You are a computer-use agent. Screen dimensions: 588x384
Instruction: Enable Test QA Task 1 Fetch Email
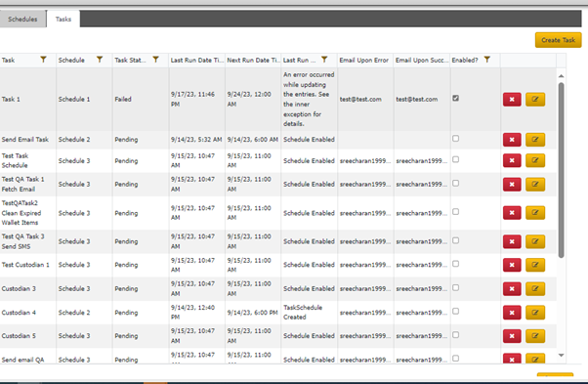[x=455, y=183]
